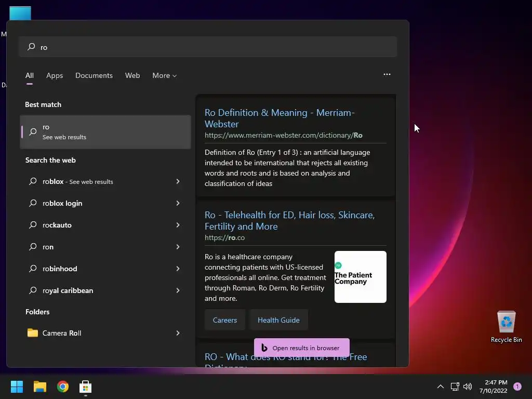The height and width of the screenshot is (399, 532).
Task: Open the Health Guide link button
Action: 278,320
